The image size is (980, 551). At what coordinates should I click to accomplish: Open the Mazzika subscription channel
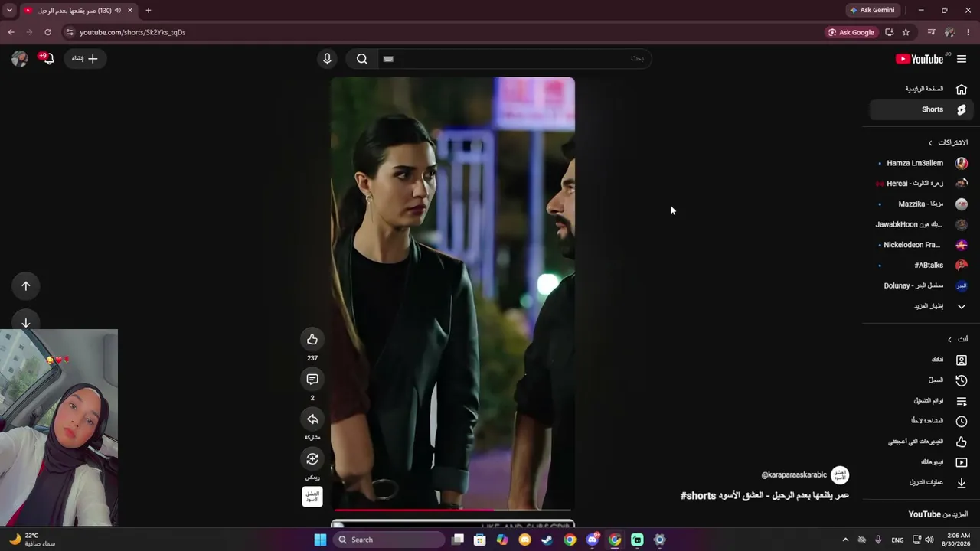pos(921,204)
